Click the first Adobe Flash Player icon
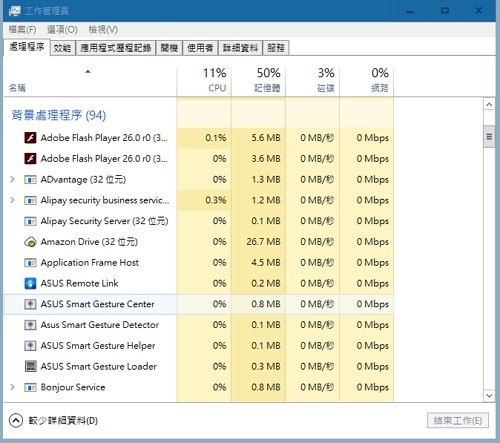Image resolution: width=500 pixels, height=443 pixels. [x=30, y=138]
